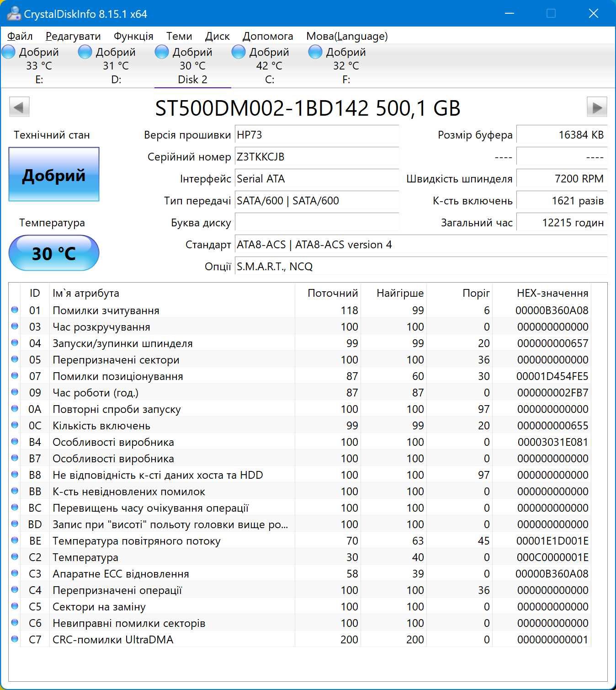Screen dimensions: 616x690
Task: Select disk F: health orb
Action: tap(315, 52)
